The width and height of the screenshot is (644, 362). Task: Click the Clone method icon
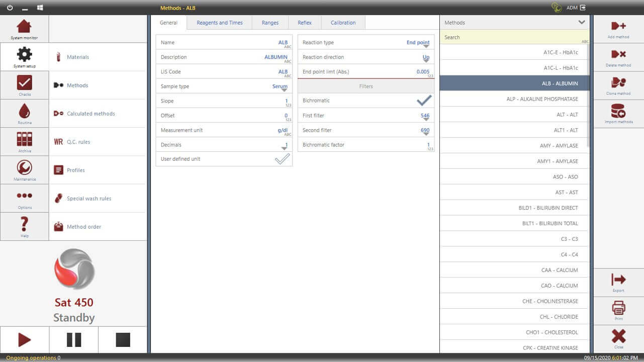coord(618,82)
